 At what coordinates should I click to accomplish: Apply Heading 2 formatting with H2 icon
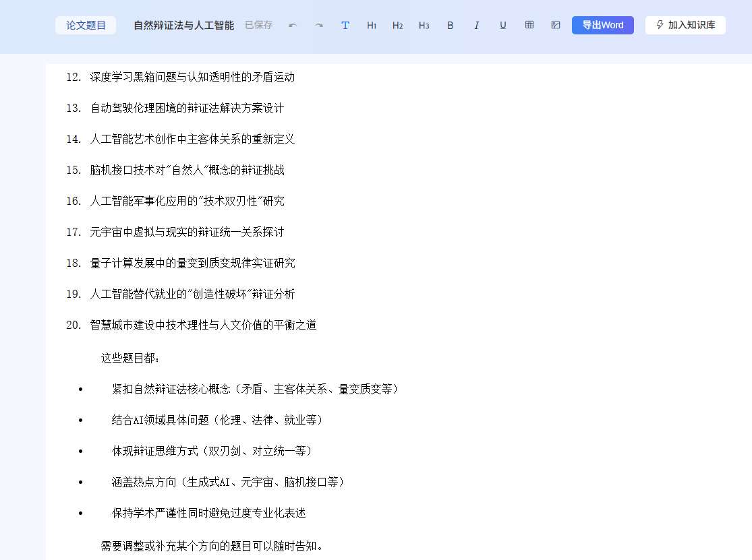click(x=398, y=25)
